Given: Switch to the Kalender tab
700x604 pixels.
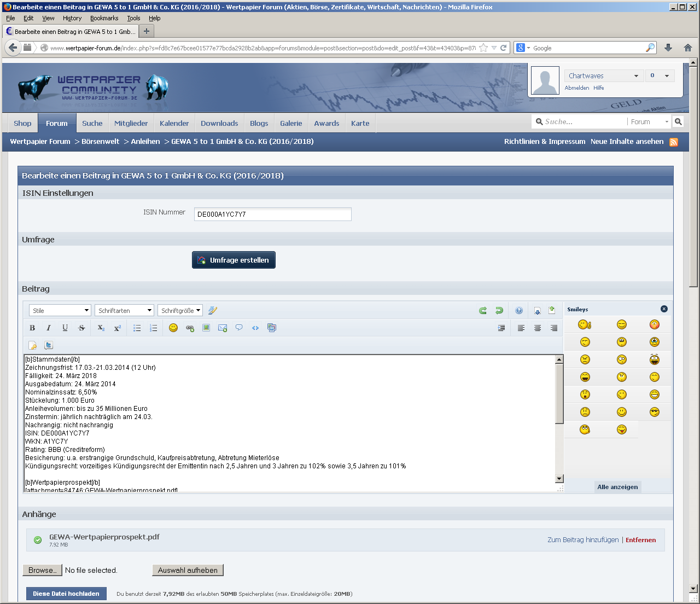Looking at the screenshot, I should click(x=174, y=123).
